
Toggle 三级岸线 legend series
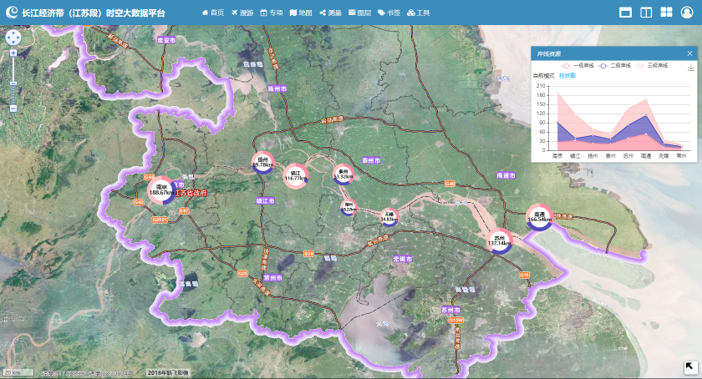pos(651,65)
